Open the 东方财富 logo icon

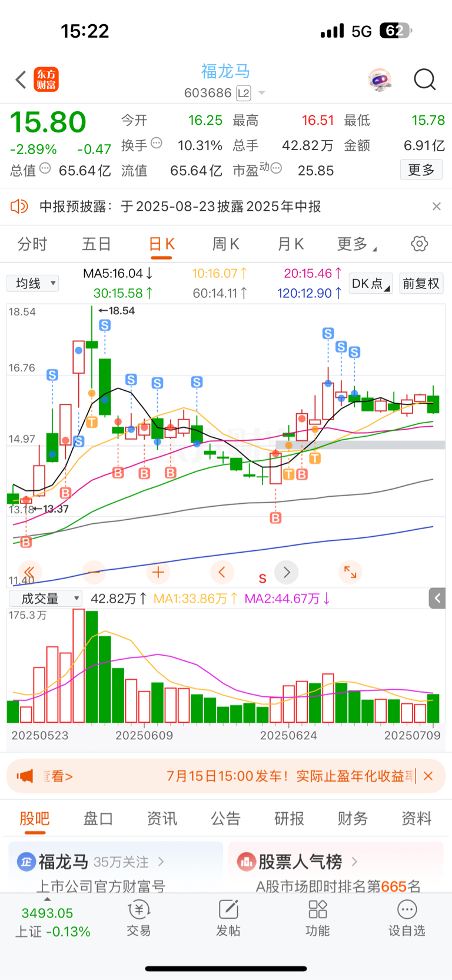point(46,79)
